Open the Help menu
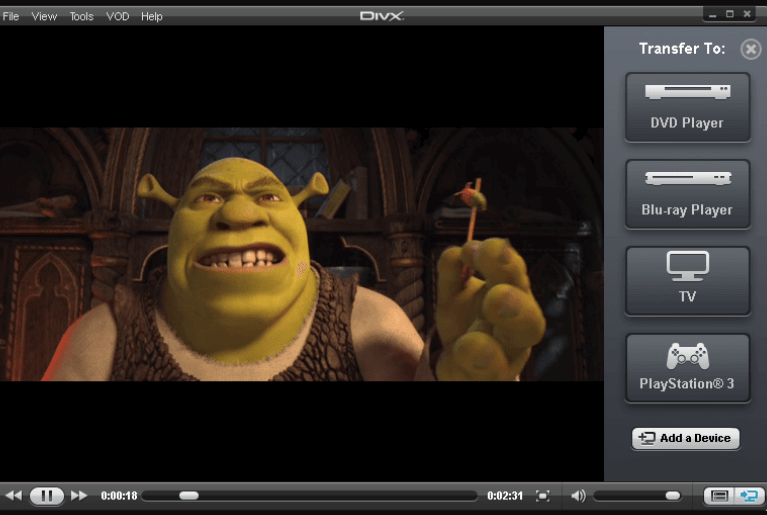The image size is (767, 515). tap(152, 16)
